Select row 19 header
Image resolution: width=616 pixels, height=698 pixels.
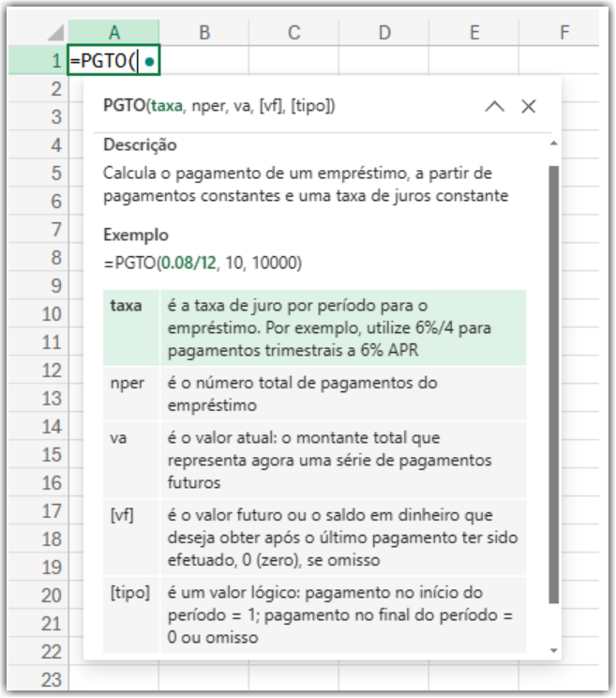coord(38,567)
